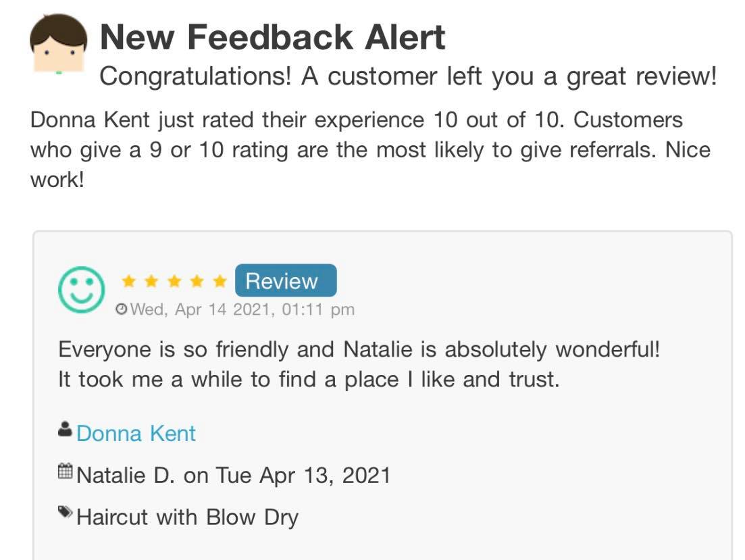745x560 pixels.
Task: Click the Congratulations subtitle line
Action: [x=408, y=77]
